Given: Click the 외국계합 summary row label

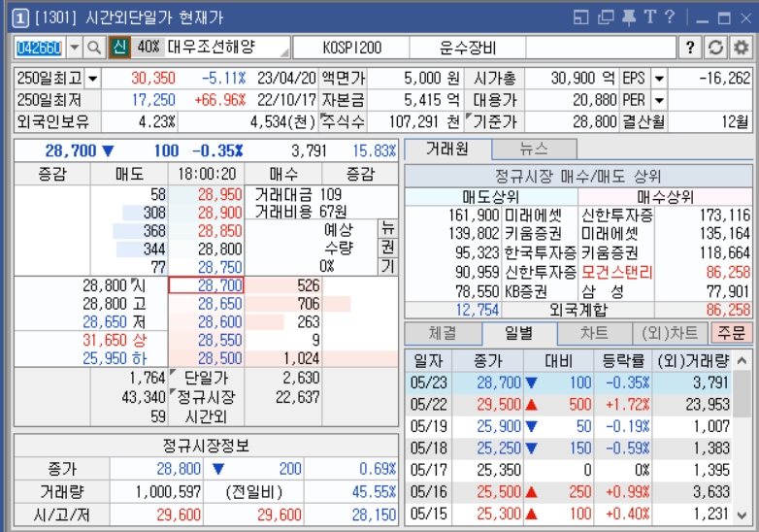Looking at the screenshot, I should (x=577, y=310).
